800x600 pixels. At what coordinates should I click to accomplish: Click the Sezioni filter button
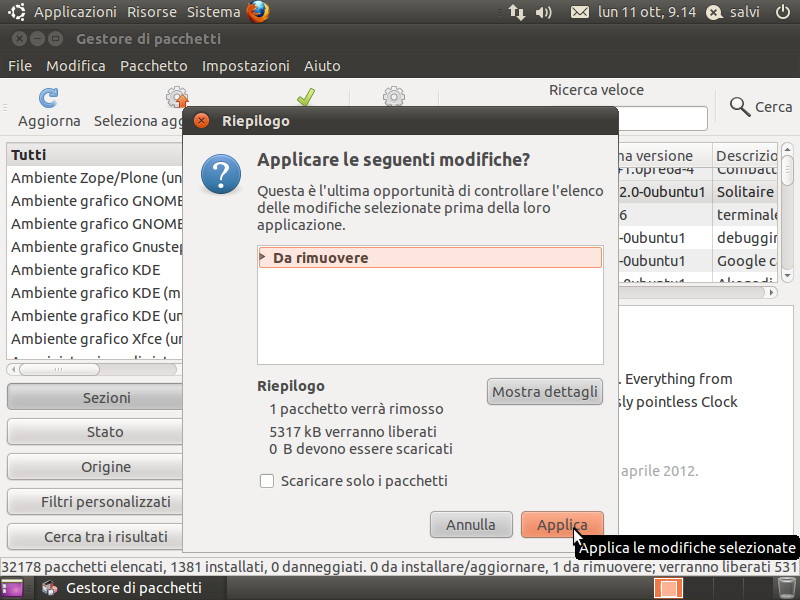pos(95,397)
